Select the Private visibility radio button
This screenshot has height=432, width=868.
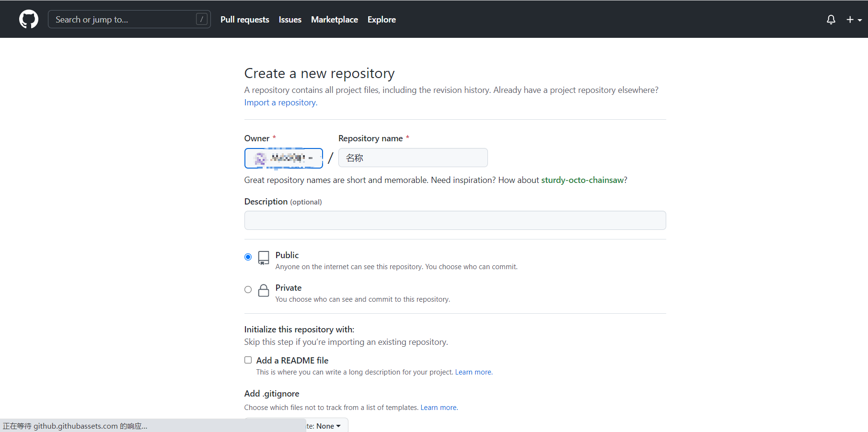click(248, 290)
